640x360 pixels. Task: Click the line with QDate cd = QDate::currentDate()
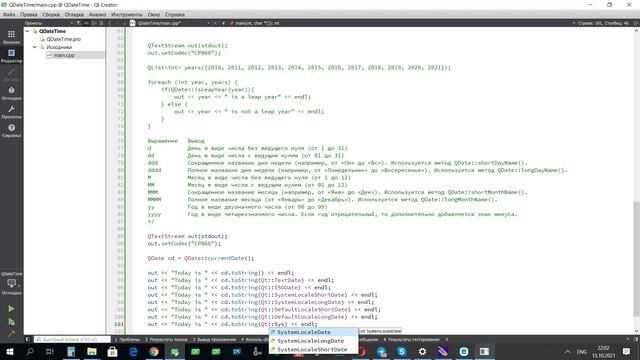201,258
